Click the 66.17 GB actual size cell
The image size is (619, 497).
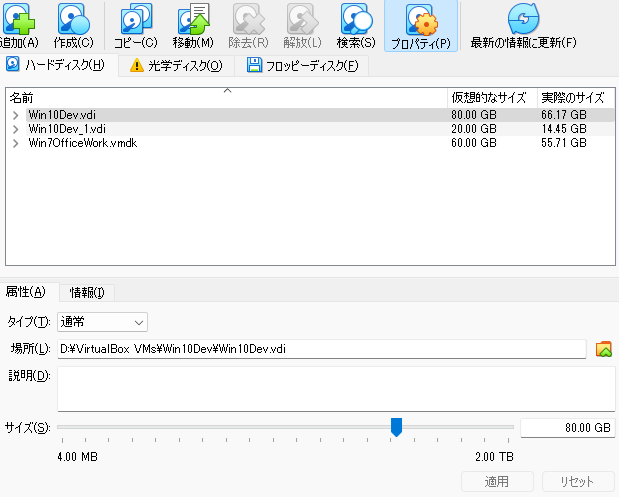coord(564,115)
